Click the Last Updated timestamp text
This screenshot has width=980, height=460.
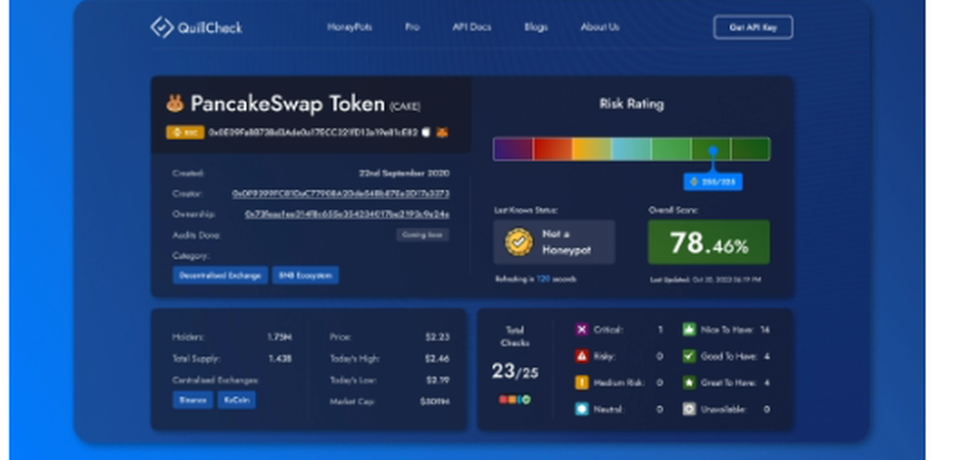(x=706, y=280)
